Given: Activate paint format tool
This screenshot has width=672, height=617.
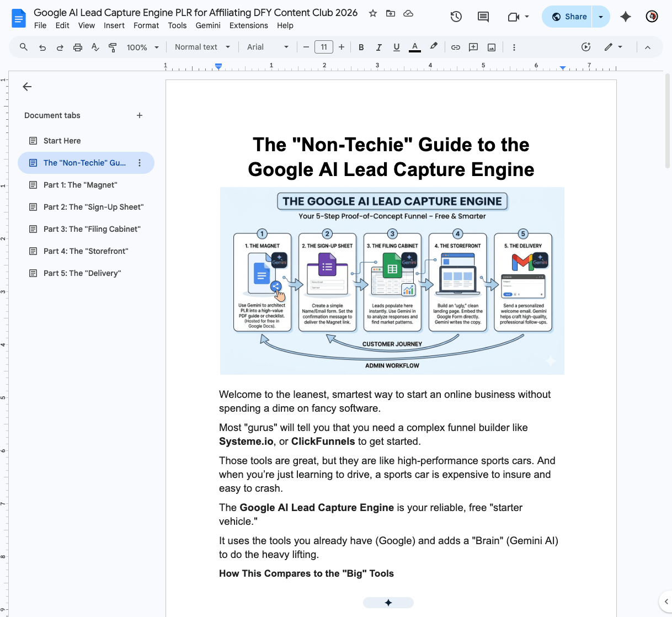Looking at the screenshot, I should coord(113,47).
